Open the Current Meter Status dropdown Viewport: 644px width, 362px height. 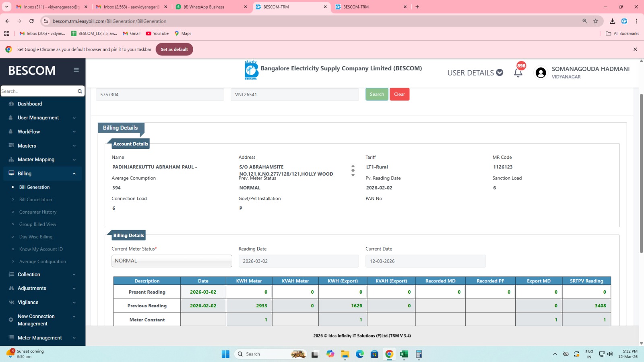pos(171,261)
